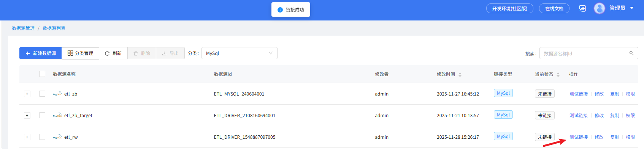Click the 修改者 column header
This screenshot has height=149, width=644.
(382, 74)
